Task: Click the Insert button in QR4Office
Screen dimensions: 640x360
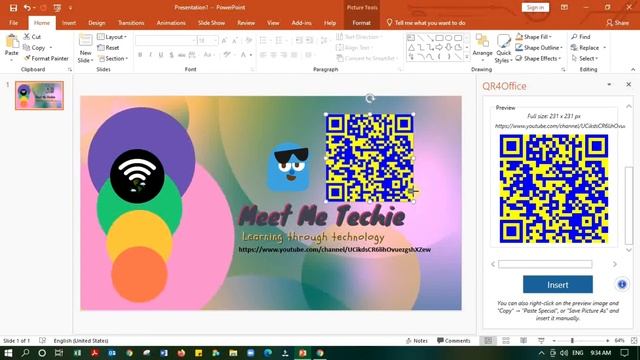Action: click(558, 284)
